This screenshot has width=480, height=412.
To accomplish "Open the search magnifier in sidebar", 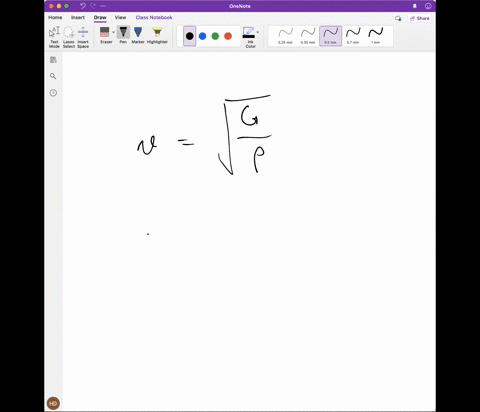I will tap(53, 76).
